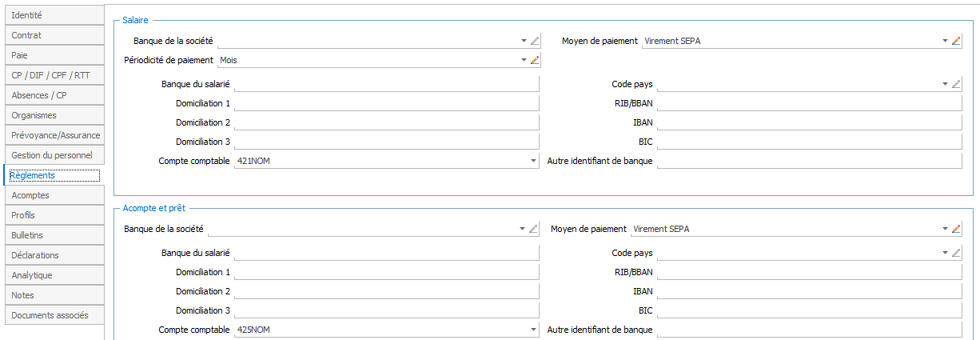
Task: Expand Salaire Moyen de paiement dropdown arrow
Action: (x=945, y=41)
